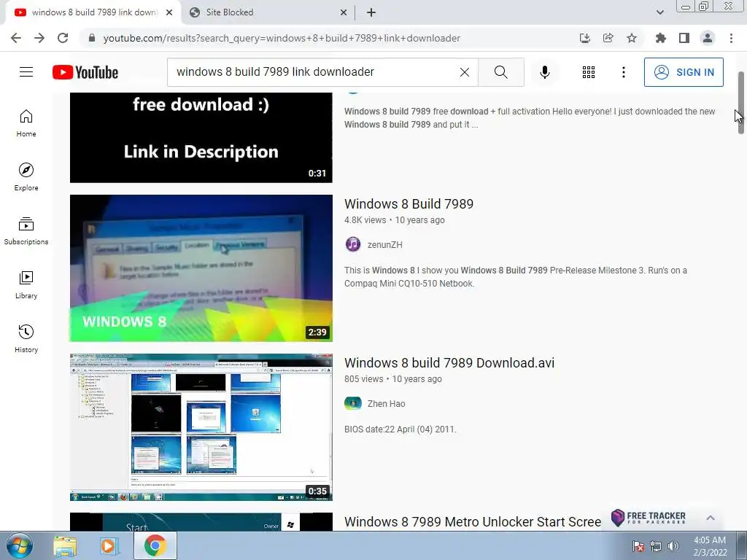Open Library in the sidebar
The height and width of the screenshot is (560, 747).
tap(26, 285)
